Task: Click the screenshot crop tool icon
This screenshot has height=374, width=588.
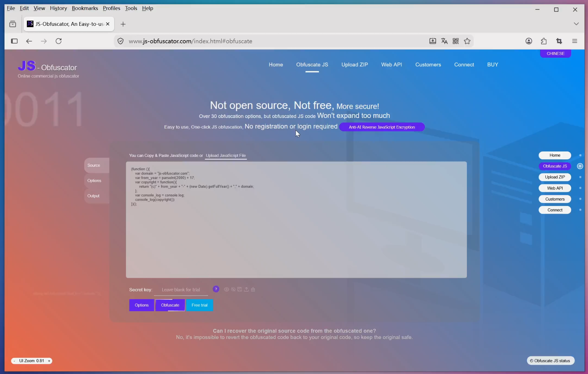Action: (x=559, y=41)
